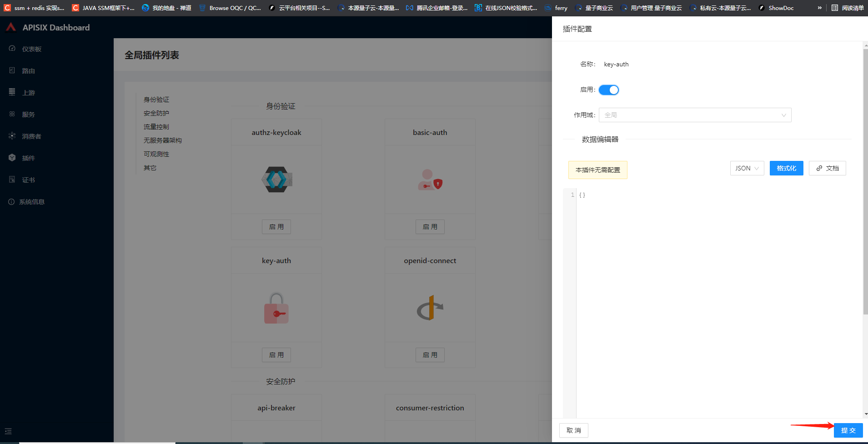This screenshot has width=868, height=444.
Task: Jump to 无服务器架构 category anchor
Action: [163, 140]
